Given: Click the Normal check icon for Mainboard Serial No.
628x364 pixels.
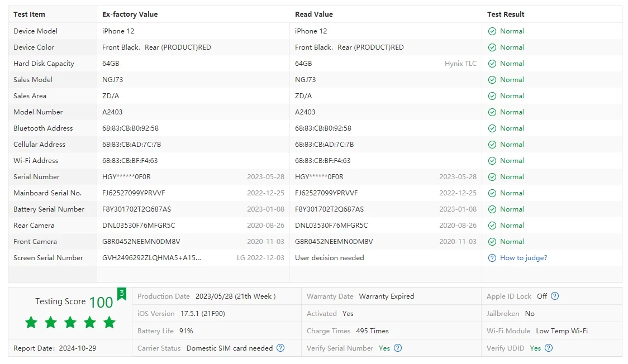Looking at the screenshot, I should click(492, 193).
